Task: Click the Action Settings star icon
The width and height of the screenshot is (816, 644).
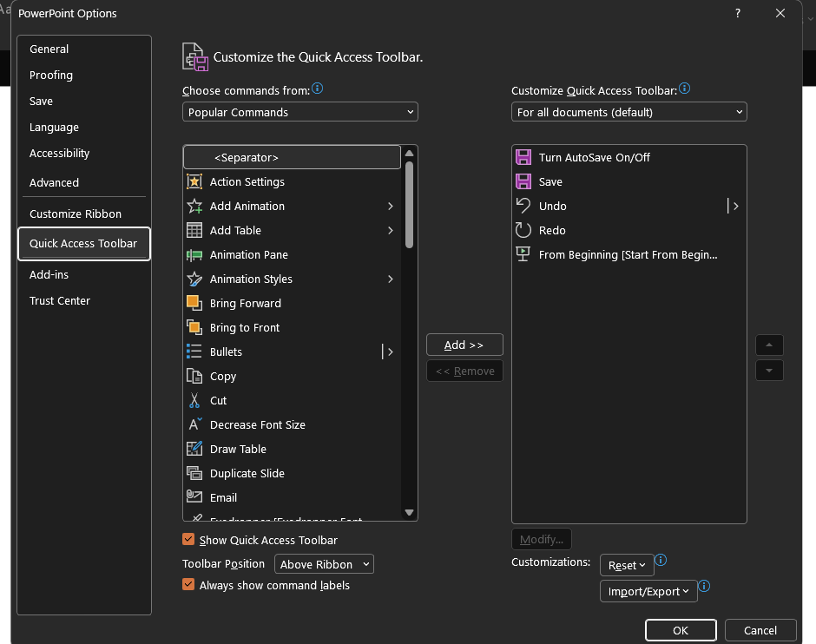Action: click(194, 181)
